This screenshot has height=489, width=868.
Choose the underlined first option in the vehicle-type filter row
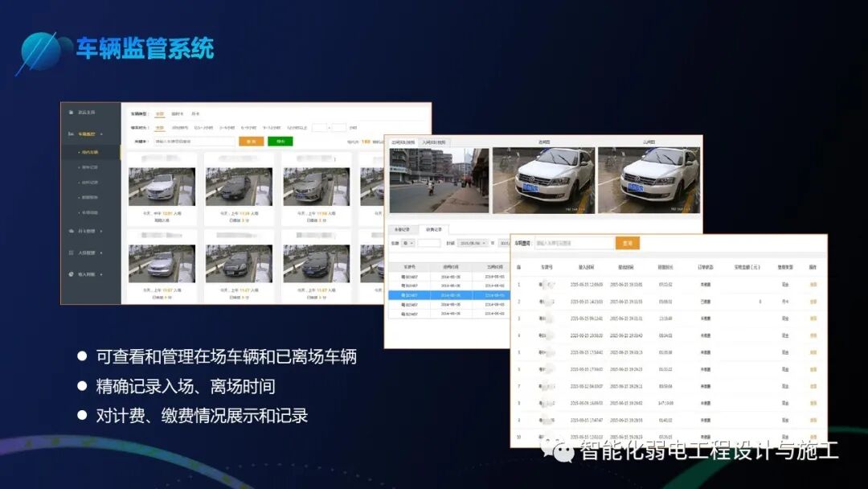160,114
